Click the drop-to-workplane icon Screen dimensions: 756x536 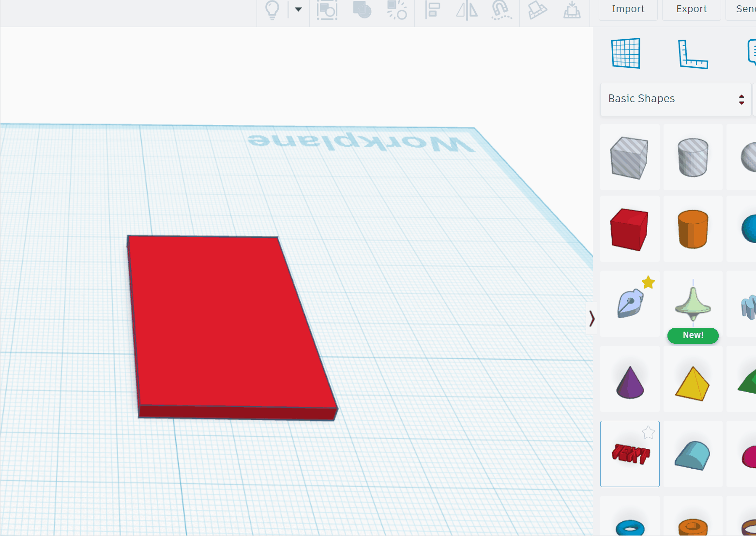coord(572,10)
